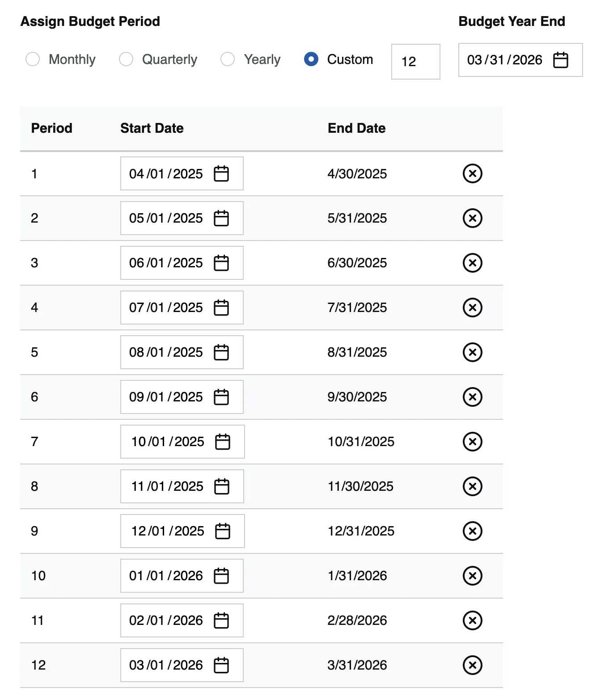609x700 pixels.
Task: Open calendar for period 1 start date
Action: point(221,173)
